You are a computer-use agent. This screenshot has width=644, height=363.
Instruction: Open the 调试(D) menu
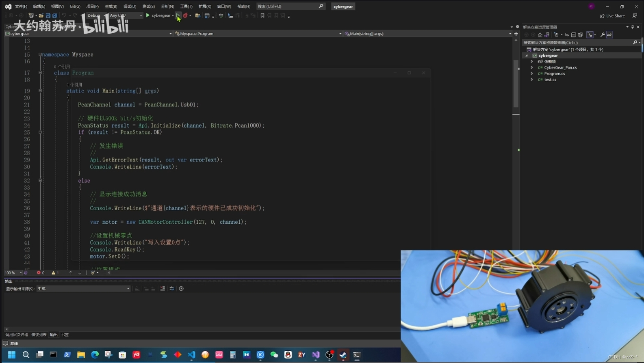click(x=130, y=6)
